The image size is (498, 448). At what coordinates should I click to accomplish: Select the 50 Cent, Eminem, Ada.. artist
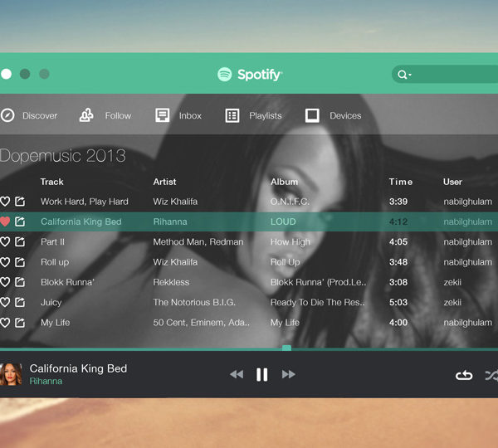click(202, 323)
